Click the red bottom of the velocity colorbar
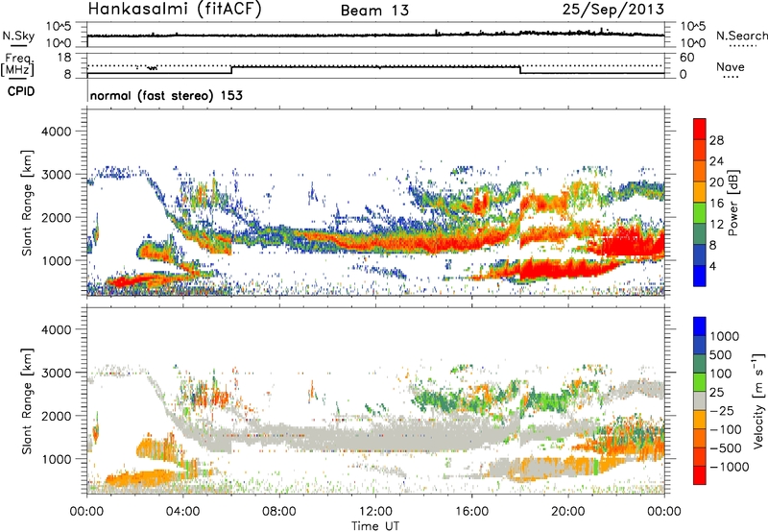 click(700, 475)
